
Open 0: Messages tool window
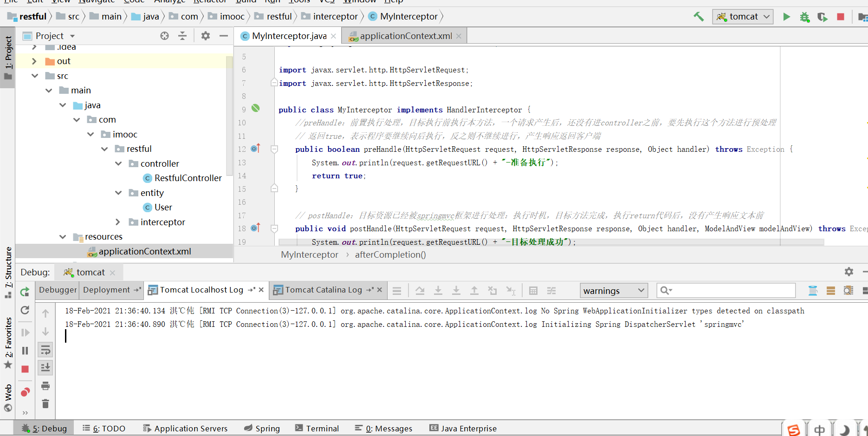click(383, 428)
